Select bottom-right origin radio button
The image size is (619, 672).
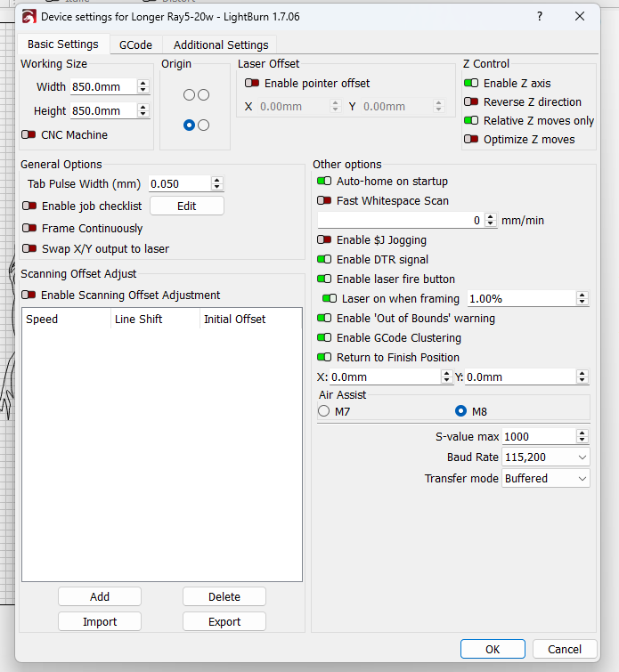pos(203,125)
